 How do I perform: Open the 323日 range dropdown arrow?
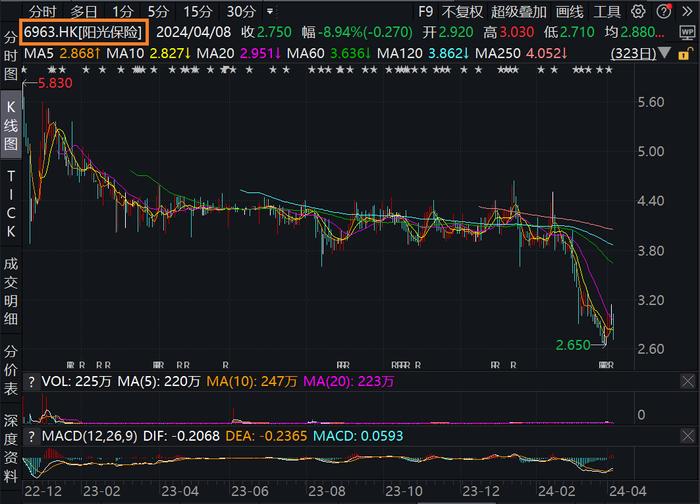click(664, 53)
